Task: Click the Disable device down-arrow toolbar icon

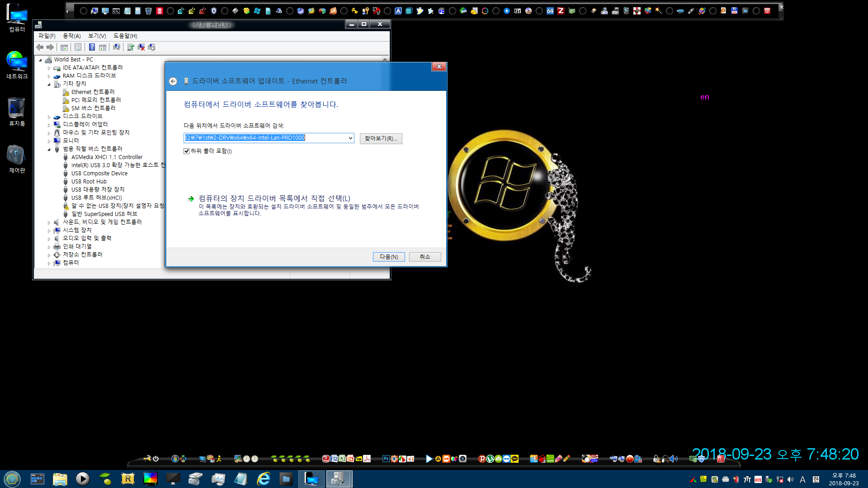Action: 151,47
